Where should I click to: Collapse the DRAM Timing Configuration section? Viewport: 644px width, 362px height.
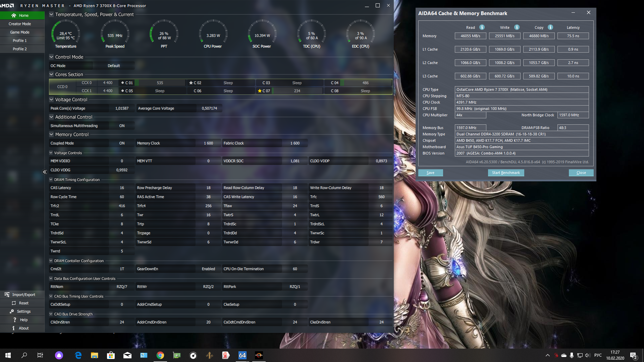51,180
